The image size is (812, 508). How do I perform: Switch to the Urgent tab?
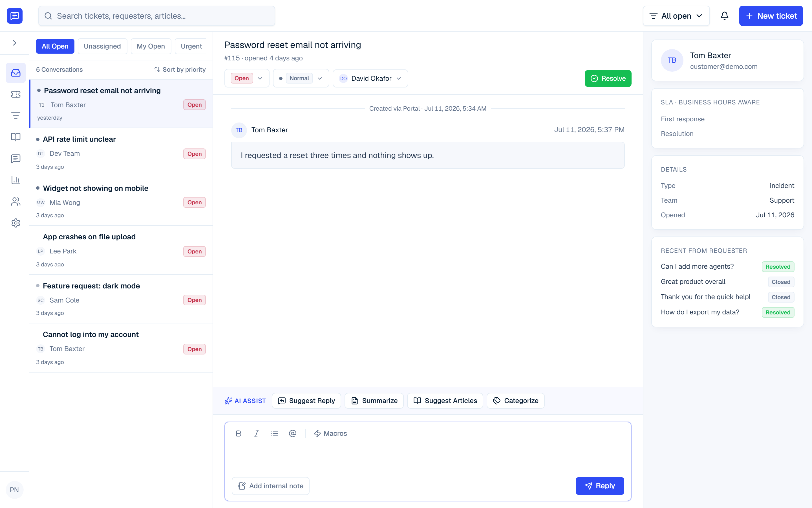coord(191,46)
